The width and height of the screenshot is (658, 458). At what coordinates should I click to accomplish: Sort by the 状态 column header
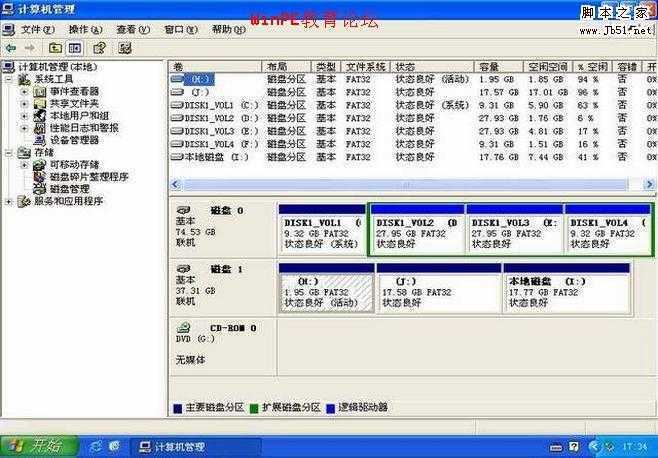[x=433, y=66]
